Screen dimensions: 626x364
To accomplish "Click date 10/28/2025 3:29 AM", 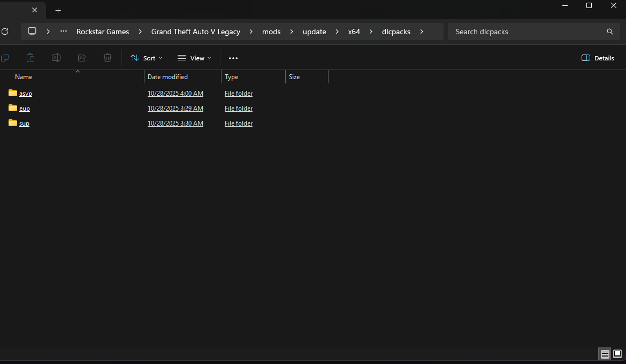I will 175,109.
